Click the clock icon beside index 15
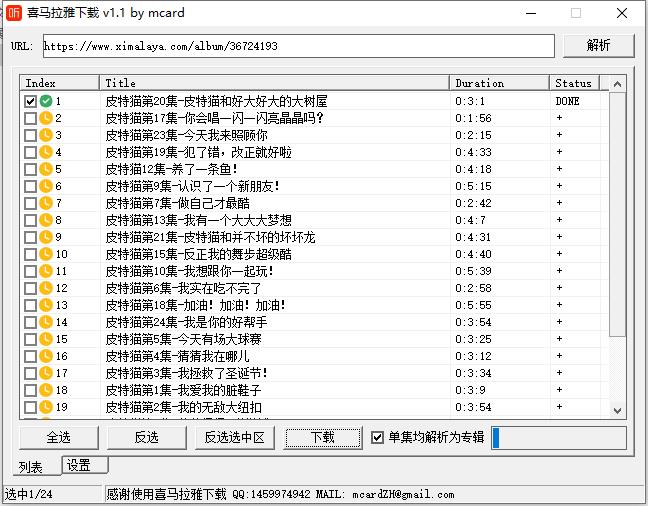 [46, 339]
